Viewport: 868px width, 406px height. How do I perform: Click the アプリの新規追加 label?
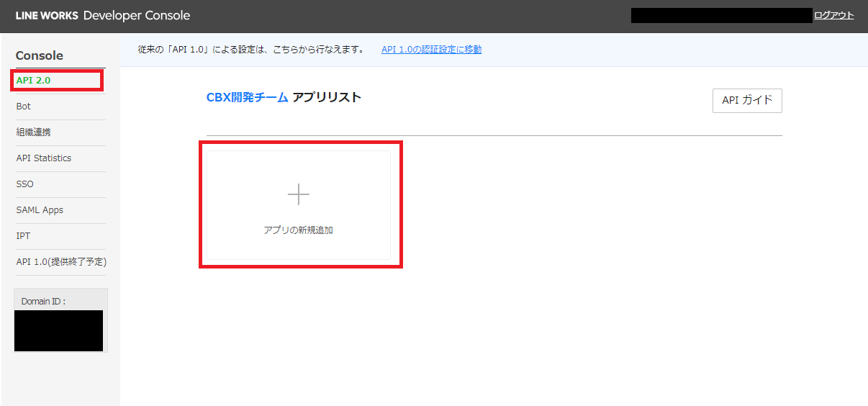coord(298,231)
